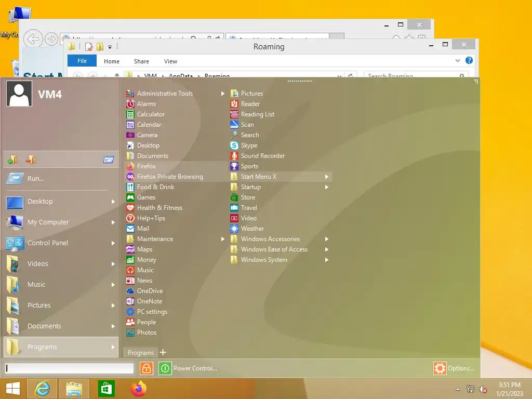Expand Windows Ease of Access arrow
The height and width of the screenshot is (399, 532).
[327, 249]
